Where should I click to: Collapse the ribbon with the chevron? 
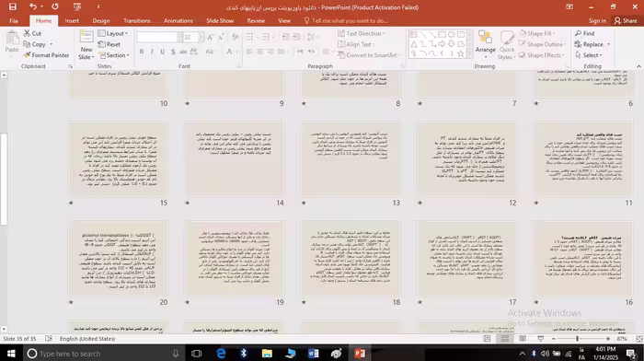(638, 66)
